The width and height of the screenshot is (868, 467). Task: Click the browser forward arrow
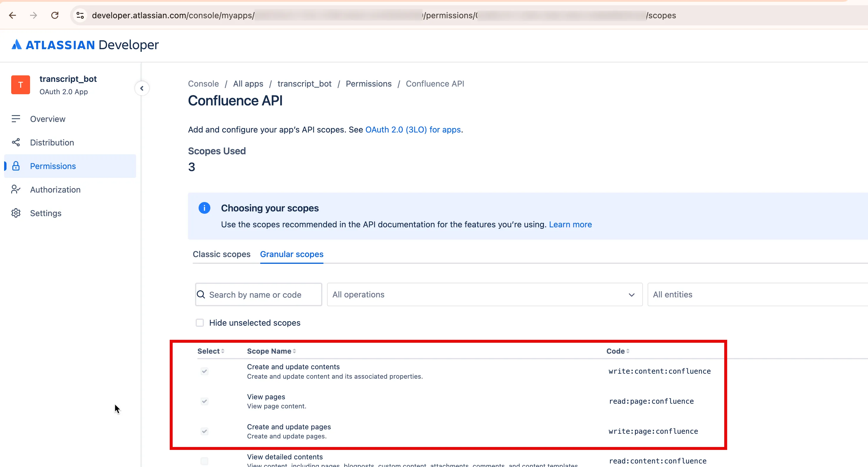(x=33, y=15)
